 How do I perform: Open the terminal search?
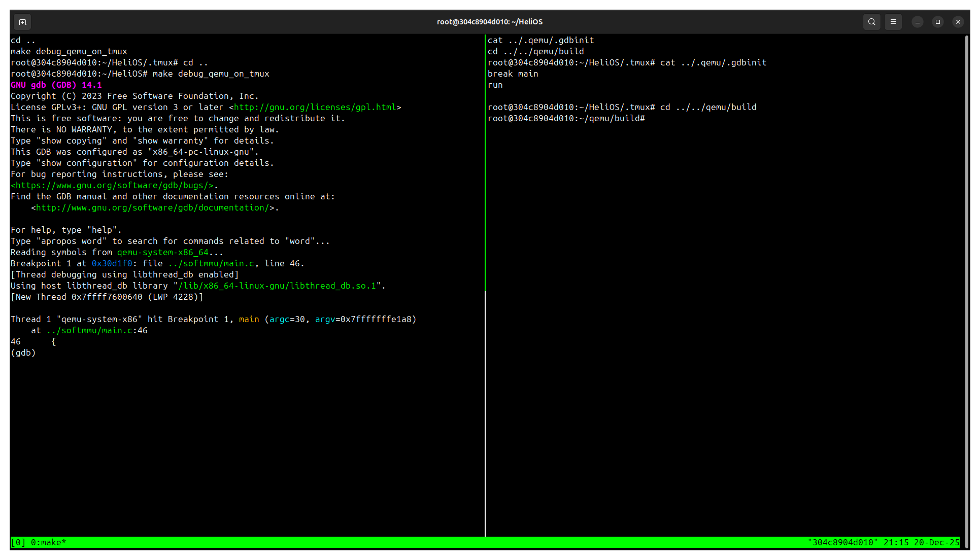tap(872, 22)
